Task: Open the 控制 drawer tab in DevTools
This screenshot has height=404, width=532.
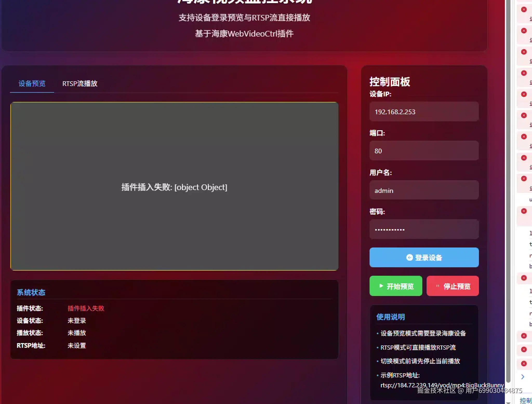Action: tap(526, 400)
